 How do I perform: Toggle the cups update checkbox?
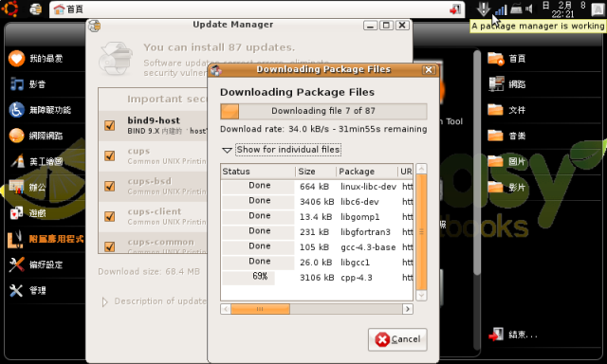[x=110, y=155]
